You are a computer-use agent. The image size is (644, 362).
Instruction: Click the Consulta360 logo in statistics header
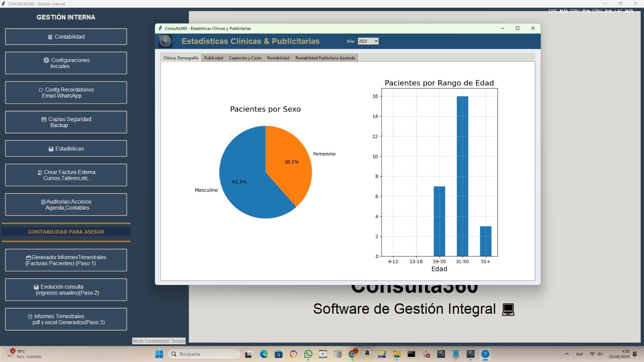(165, 41)
